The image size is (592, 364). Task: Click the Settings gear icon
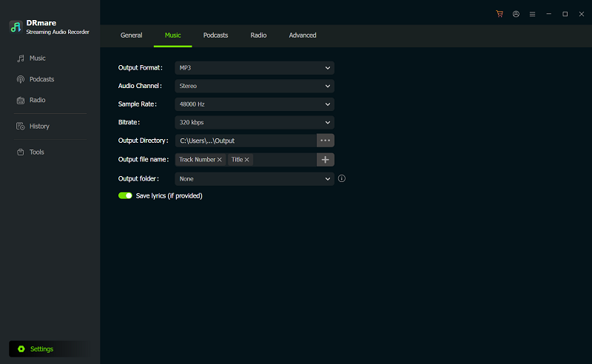(21, 349)
